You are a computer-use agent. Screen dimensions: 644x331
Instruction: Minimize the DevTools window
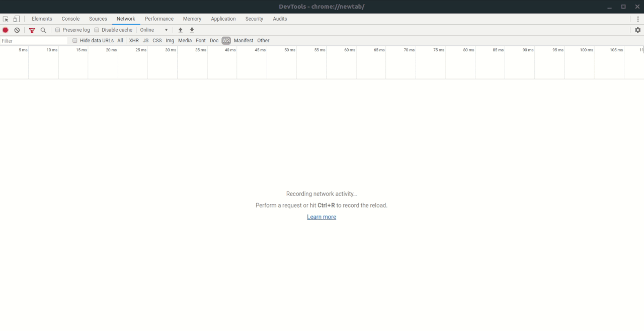click(610, 7)
